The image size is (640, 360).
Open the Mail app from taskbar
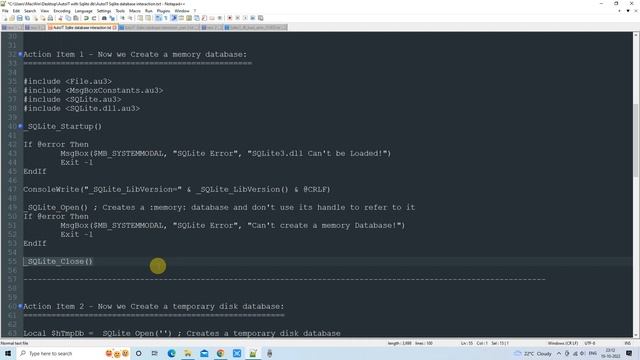click(204, 353)
